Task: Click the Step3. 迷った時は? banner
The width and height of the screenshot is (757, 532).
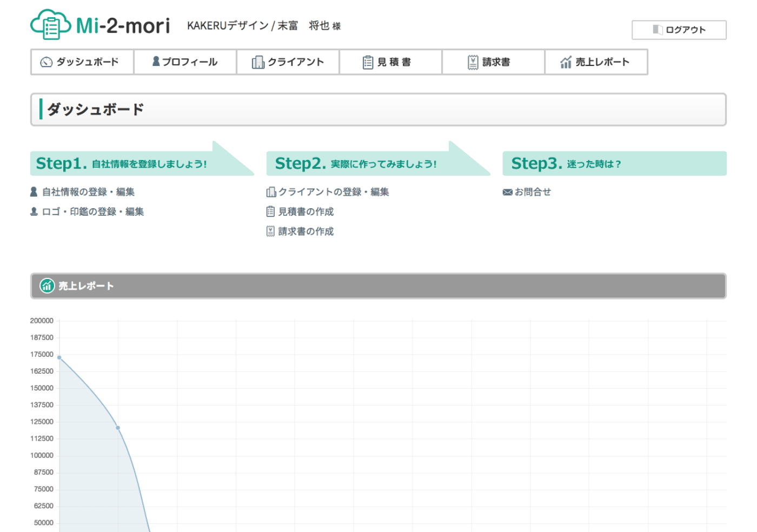Action: (614, 163)
